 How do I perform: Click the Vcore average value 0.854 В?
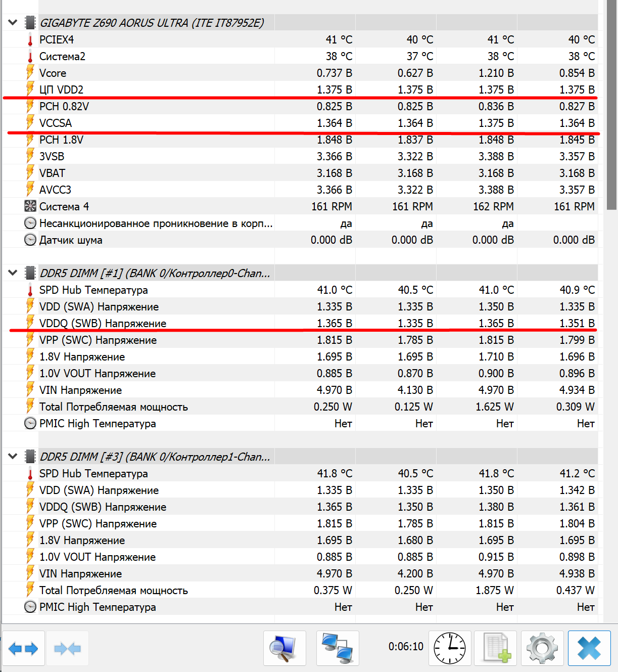577,73
